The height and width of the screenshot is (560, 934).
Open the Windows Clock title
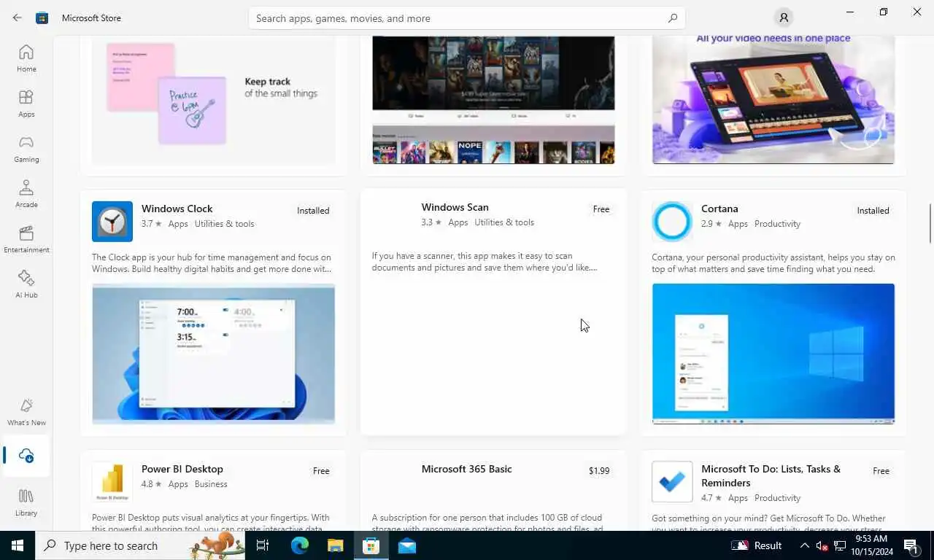coord(177,209)
